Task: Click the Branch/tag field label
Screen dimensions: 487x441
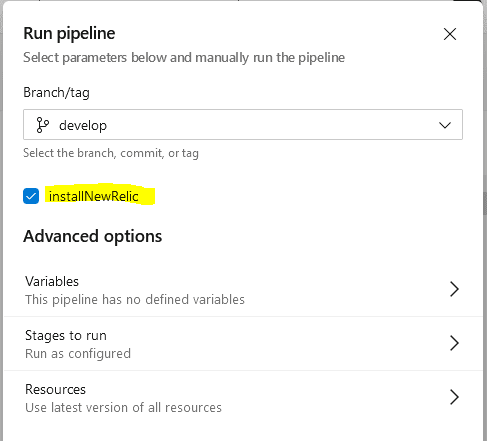Action: [x=56, y=92]
